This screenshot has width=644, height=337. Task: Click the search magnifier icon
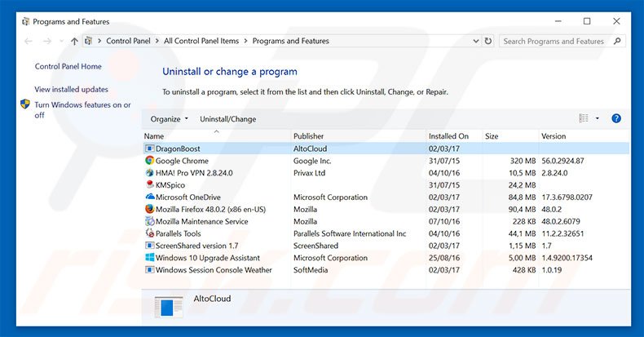point(617,41)
